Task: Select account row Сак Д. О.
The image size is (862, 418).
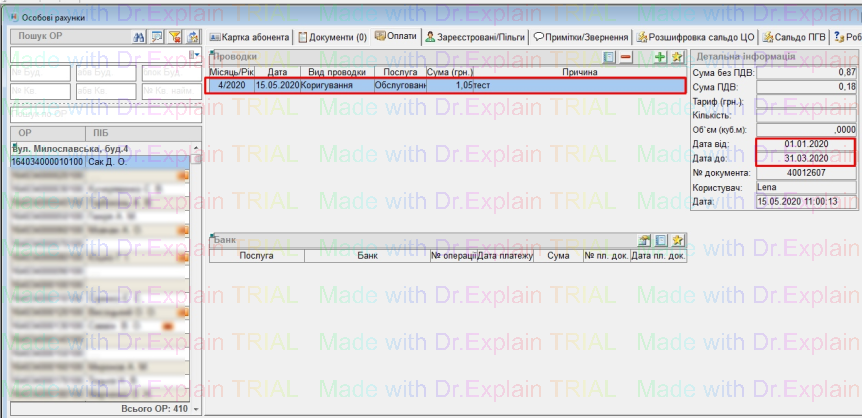Action: [105, 161]
